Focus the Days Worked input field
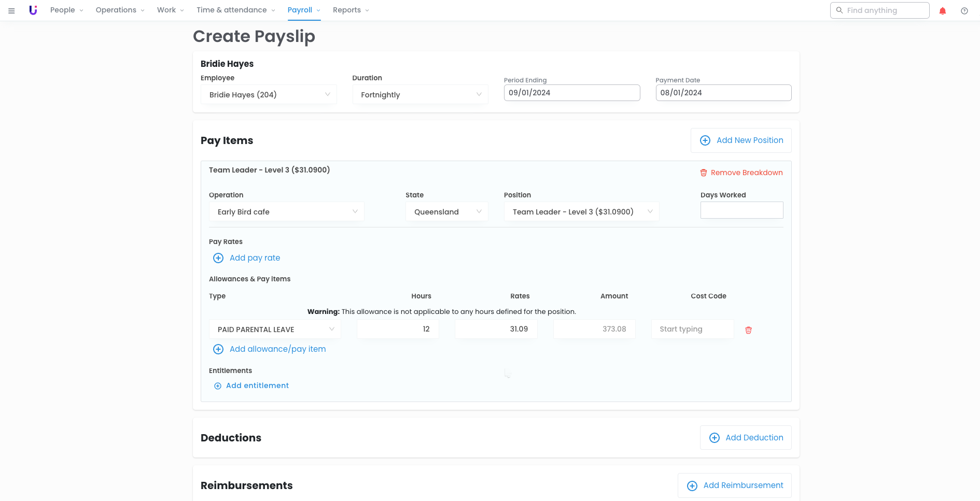This screenshot has height=501, width=980. (x=741, y=210)
